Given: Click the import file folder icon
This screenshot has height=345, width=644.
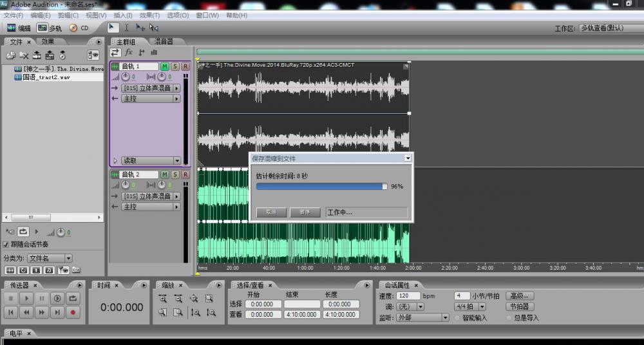Looking at the screenshot, I should click(11, 55).
